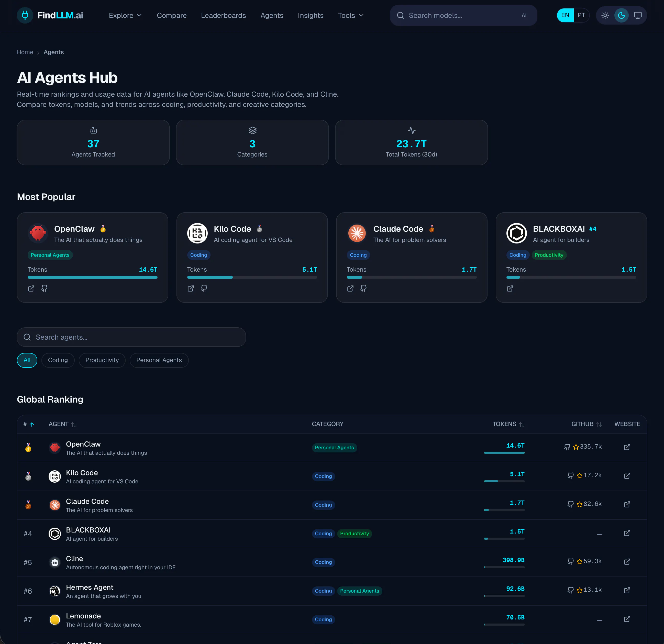Enable light theme with sun icon
The width and height of the screenshot is (664, 644).
(x=605, y=15)
